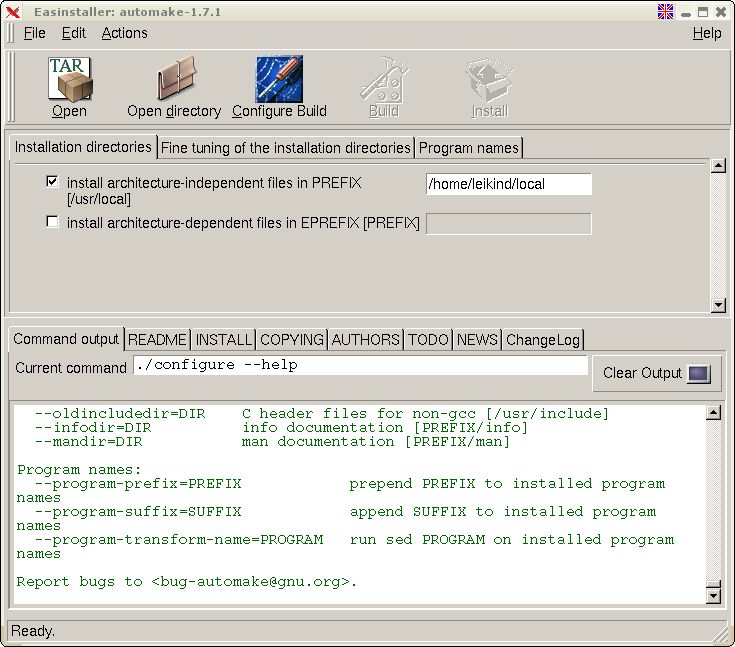Open the AUTHORS tab
This screenshot has height=647, width=735.
pos(366,339)
